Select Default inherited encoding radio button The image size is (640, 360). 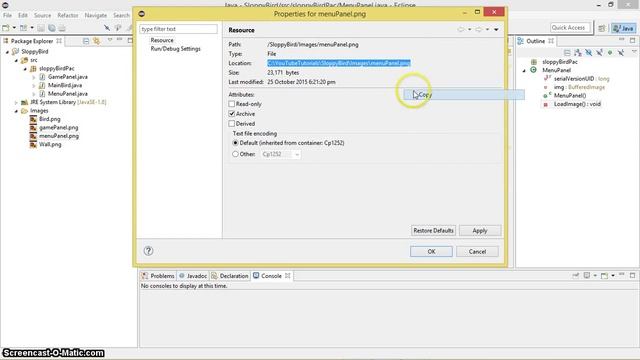coord(235,143)
